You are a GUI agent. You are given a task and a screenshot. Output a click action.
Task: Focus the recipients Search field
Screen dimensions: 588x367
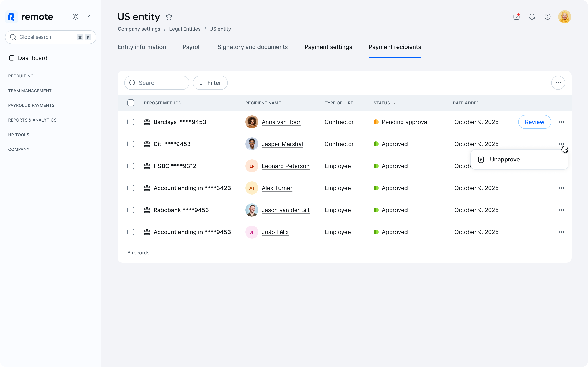[157, 83]
